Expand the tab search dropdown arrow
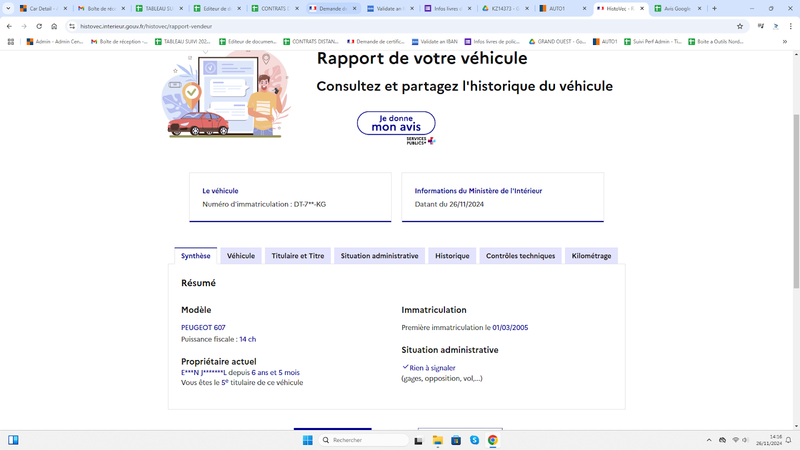The width and height of the screenshot is (800, 450). pyautogui.click(x=8, y=8)
